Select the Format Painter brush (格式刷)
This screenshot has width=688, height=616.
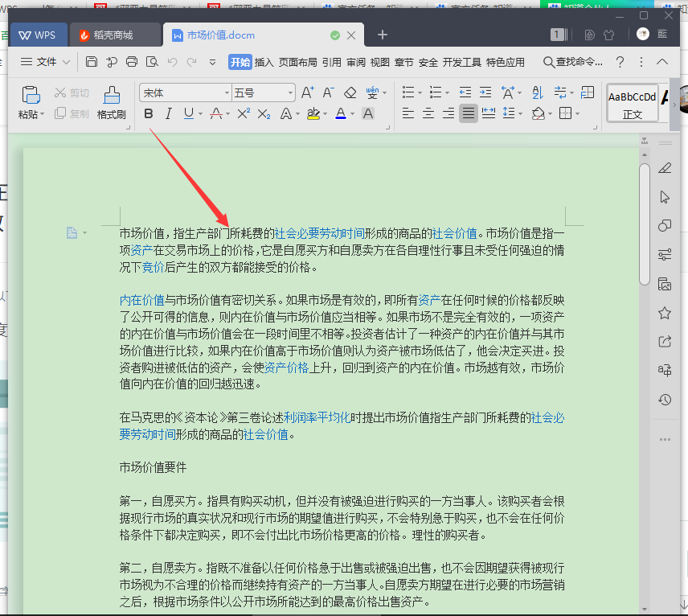pos(112,103)
